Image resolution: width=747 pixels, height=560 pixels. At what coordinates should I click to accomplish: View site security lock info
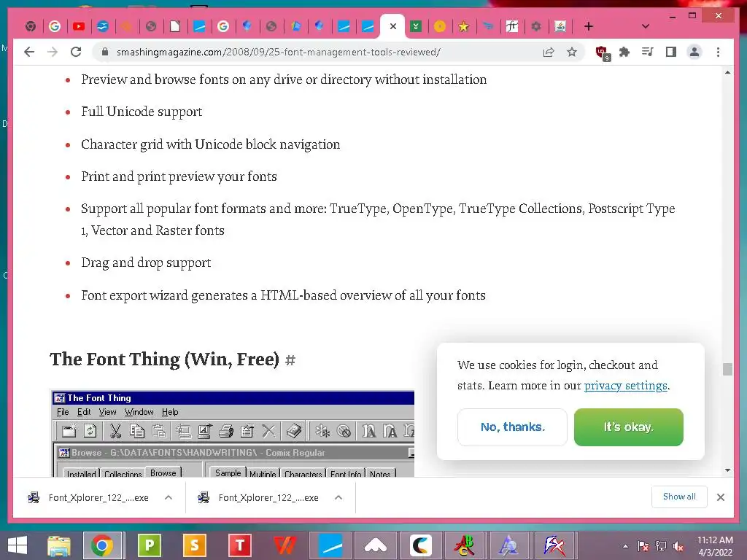click(x=105, y=52)
